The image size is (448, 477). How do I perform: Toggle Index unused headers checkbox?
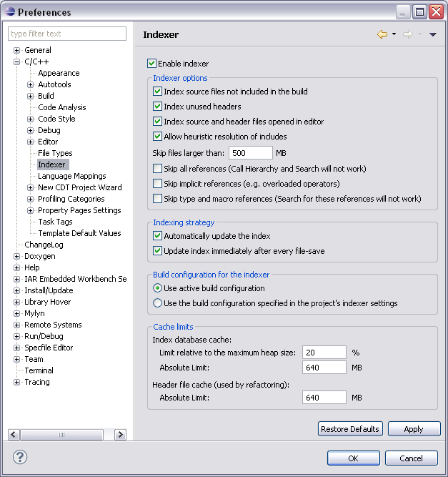pos(157,106)
